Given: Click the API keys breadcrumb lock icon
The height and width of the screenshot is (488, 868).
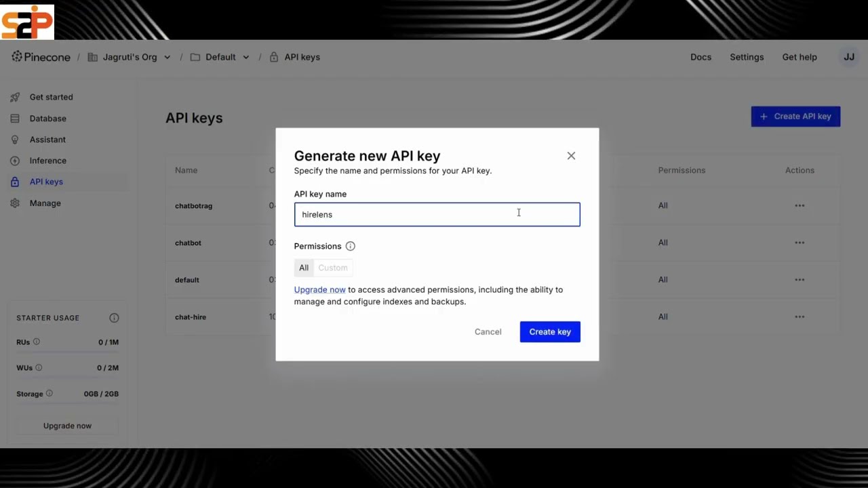Looking at the screenshot, I should 274,57.
